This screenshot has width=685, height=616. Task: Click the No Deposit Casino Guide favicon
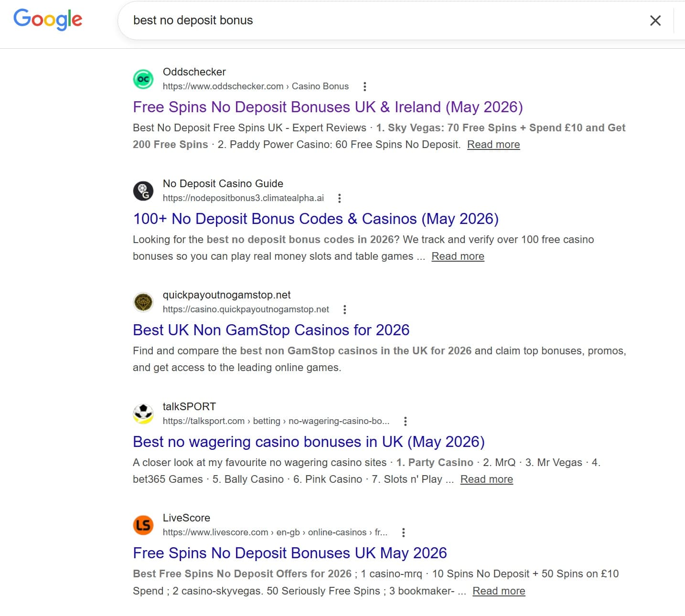(x=143, y=191)
